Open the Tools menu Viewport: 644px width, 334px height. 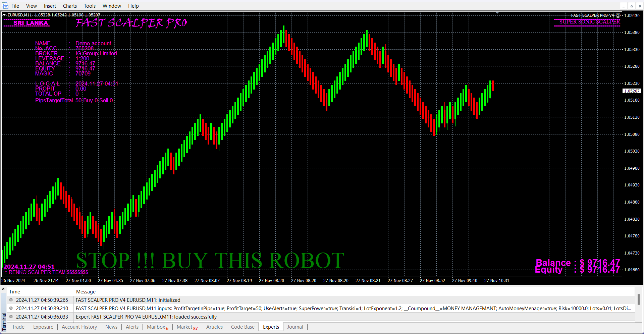90,6
